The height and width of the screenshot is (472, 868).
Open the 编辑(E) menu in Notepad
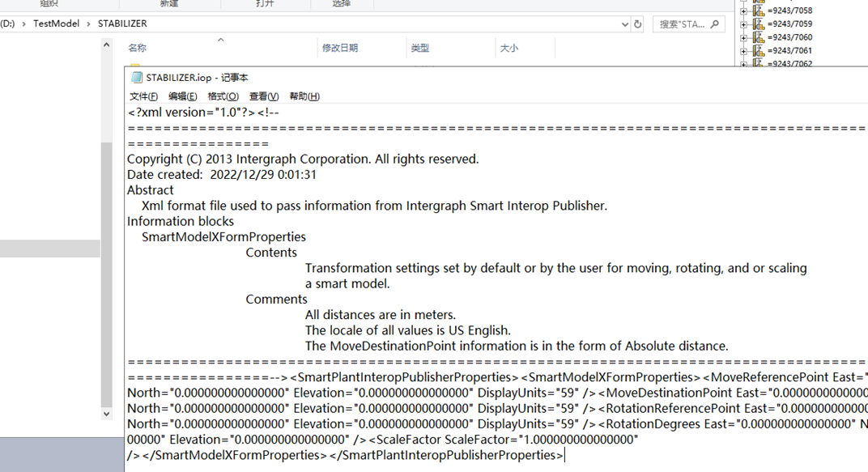pyautogui.click(x=183, y=96)
